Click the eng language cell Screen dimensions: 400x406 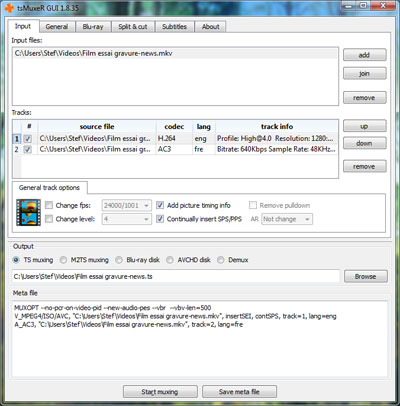(x=204, y=139)
